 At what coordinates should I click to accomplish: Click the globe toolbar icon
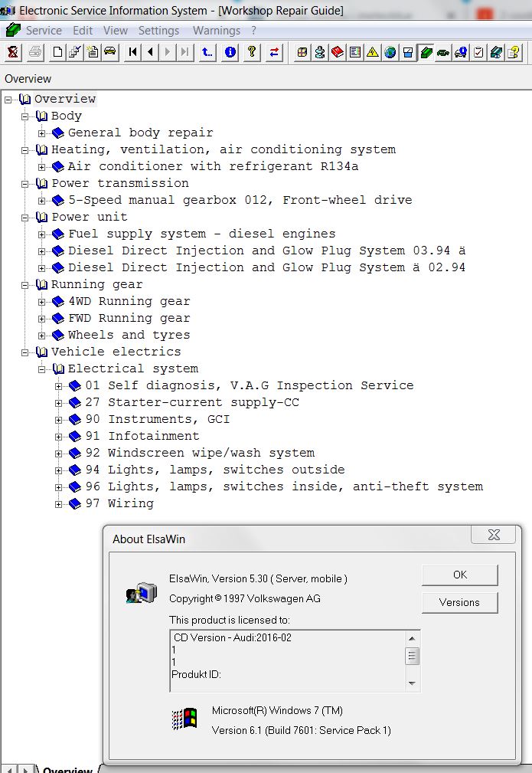point(390,52)
